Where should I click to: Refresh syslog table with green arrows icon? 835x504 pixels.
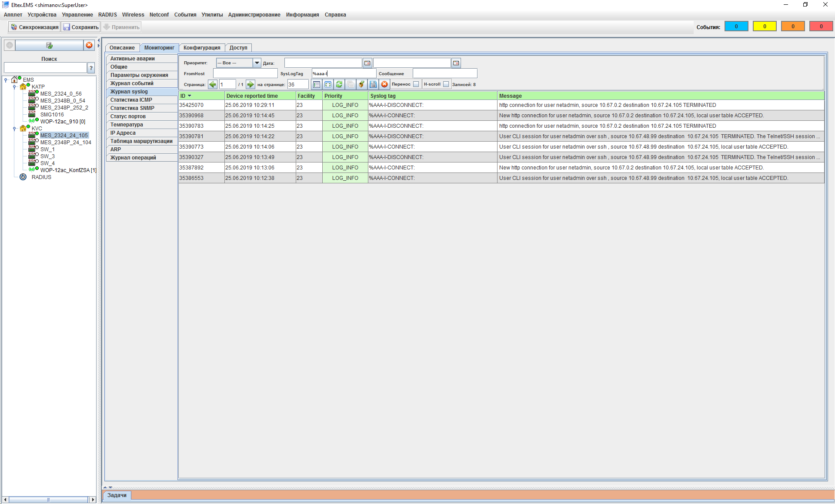point(339,84)
